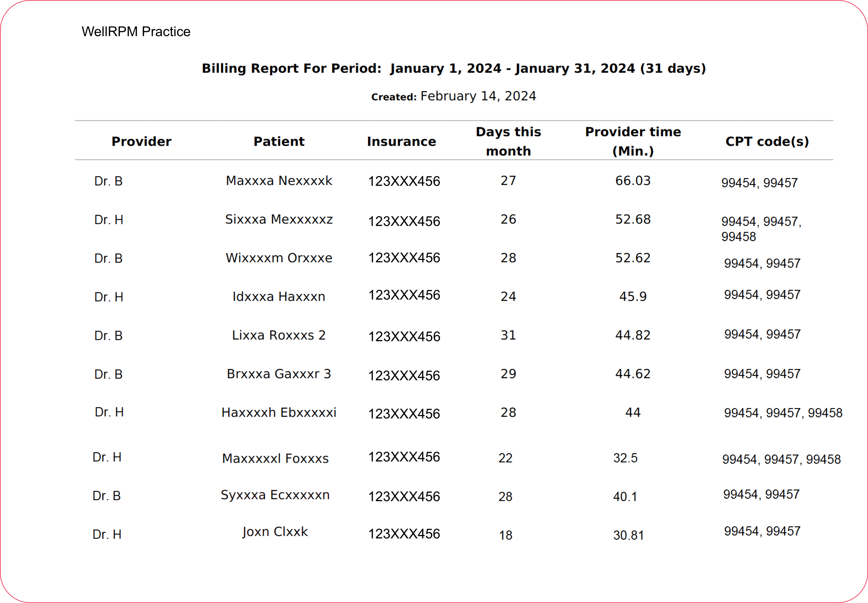Click the Provider column header

[x=141, y=142]
